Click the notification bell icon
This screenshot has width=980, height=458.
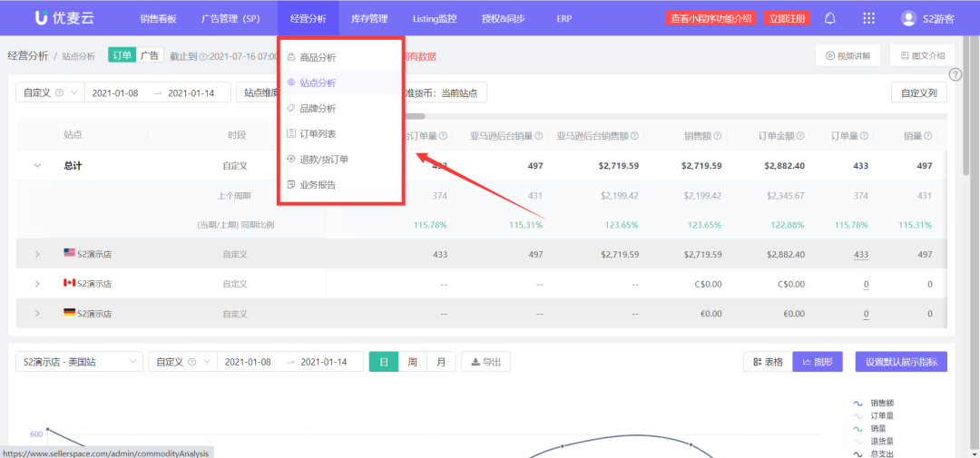tap(829, 18)
